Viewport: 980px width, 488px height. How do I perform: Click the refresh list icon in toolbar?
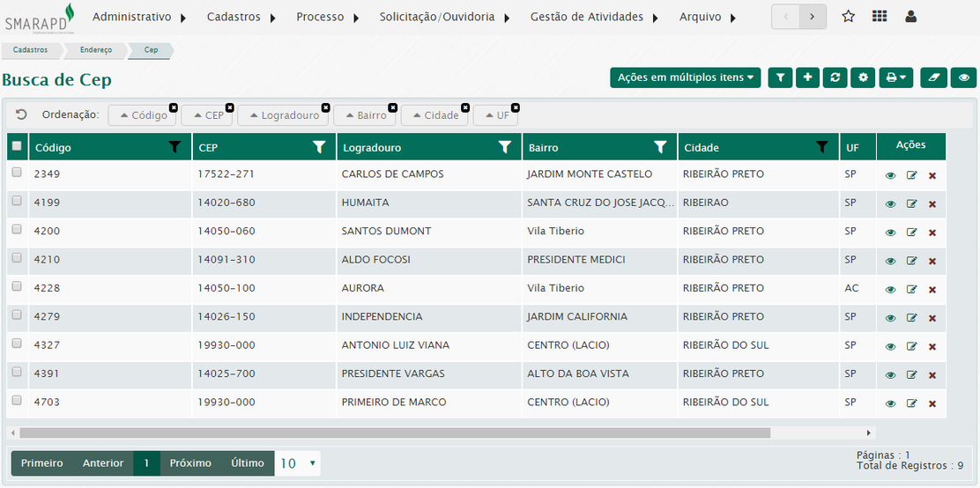pyautogui.click(x=835, y=78)
